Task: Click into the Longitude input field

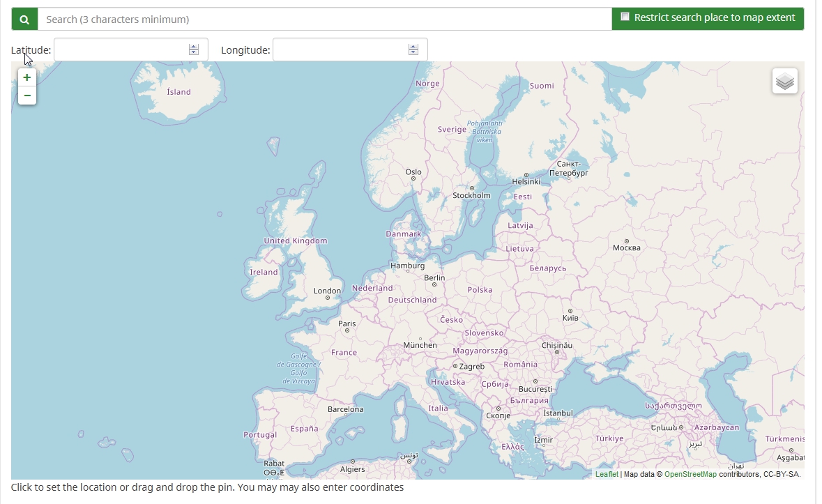Action: click(339, 50)
